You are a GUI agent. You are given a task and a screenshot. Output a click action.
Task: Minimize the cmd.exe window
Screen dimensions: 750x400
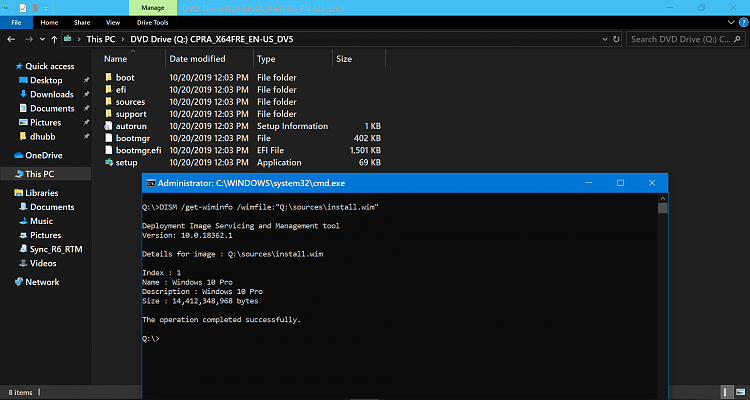pos(589,183)
